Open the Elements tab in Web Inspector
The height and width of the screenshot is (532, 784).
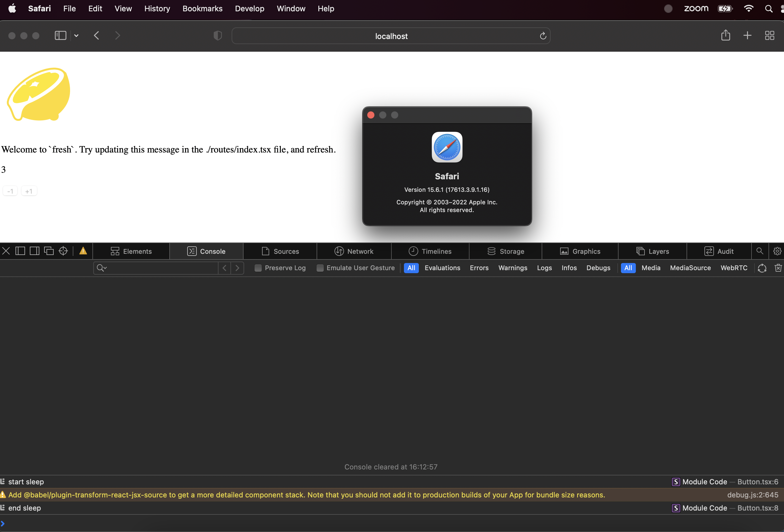pos(131,251)
